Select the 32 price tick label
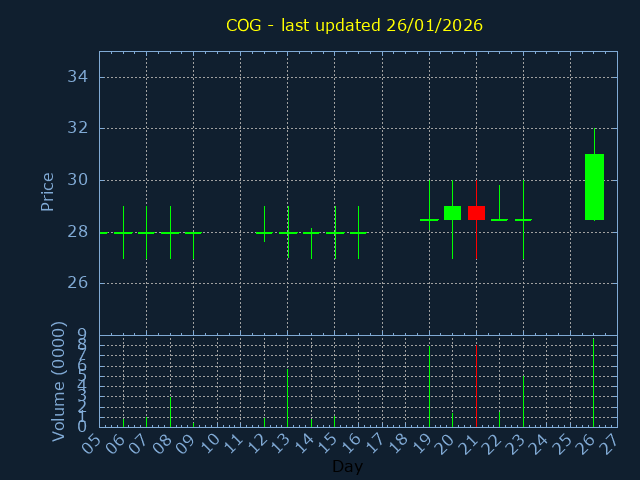This screenshot has height=480, width=640. pyautogui.click(x=79, y=128)
